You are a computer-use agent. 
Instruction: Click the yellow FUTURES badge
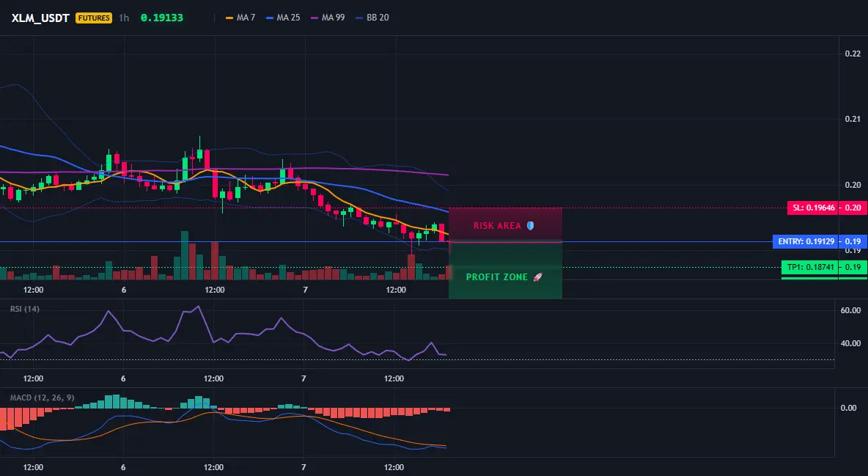[x=94, y=18]
